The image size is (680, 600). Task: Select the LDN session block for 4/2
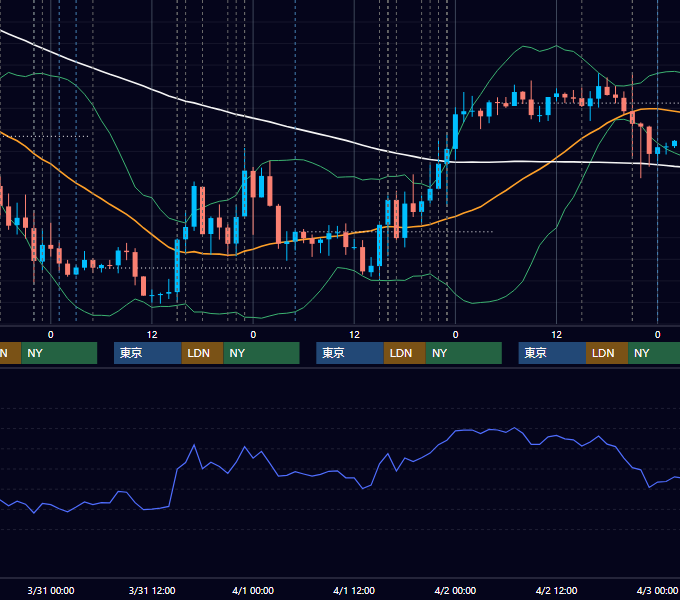click(x=607, y=353)
